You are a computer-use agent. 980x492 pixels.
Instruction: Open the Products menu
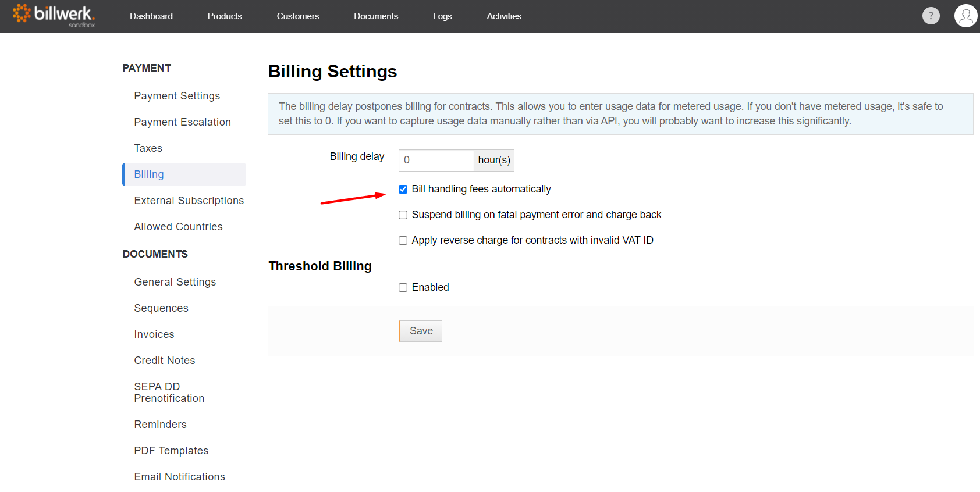225,16
